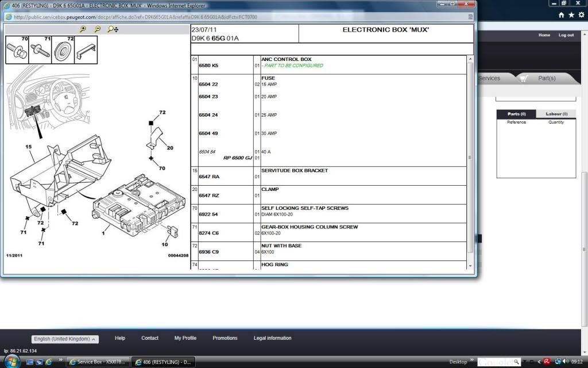Click the zoom with pan magnifier icon
The width and height of the screenshot is (588, 368).
click(x=113, y=29)
